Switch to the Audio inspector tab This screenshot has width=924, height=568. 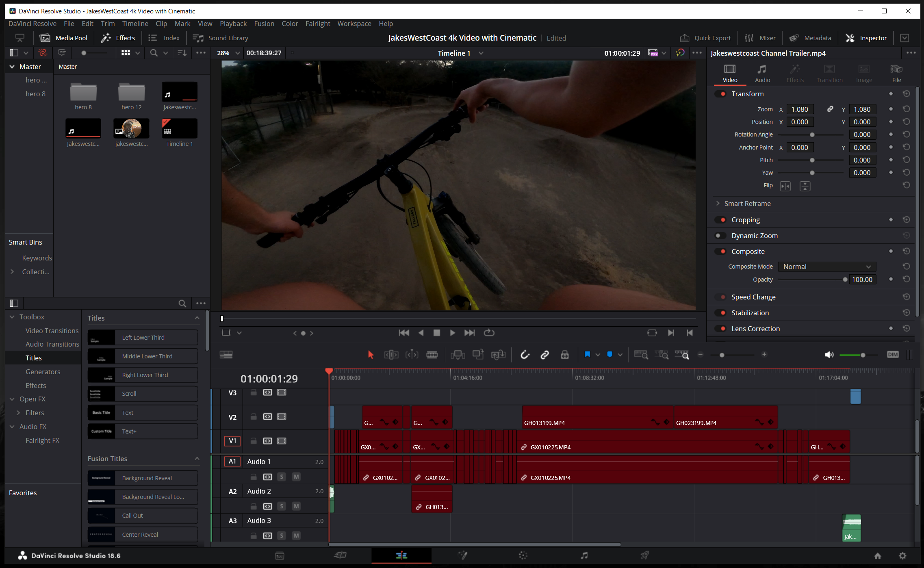click(762, 73)
